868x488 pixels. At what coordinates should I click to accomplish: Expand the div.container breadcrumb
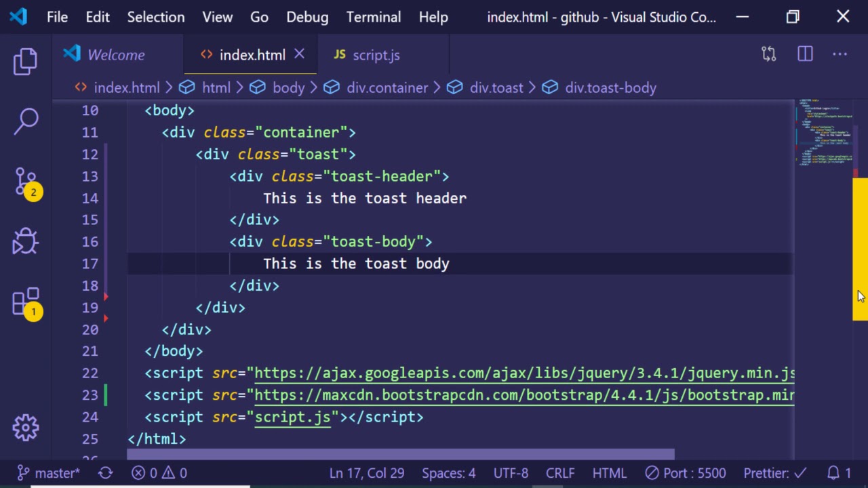point(387,87)
